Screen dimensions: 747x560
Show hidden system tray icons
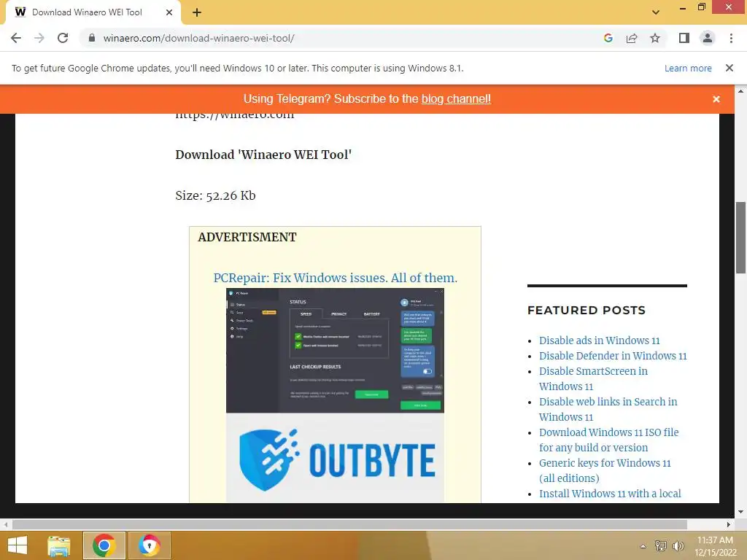pos(643,546)
